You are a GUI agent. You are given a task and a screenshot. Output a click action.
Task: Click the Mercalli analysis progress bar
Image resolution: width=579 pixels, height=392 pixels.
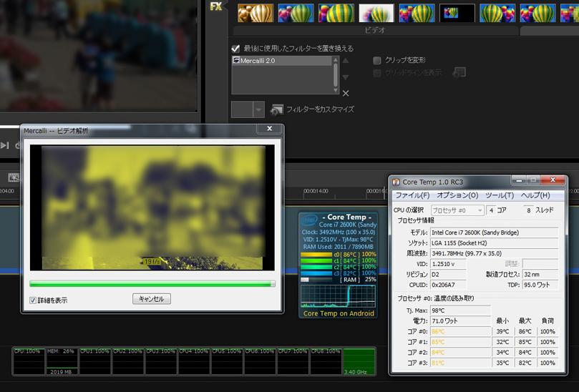[x=152, y=284]
